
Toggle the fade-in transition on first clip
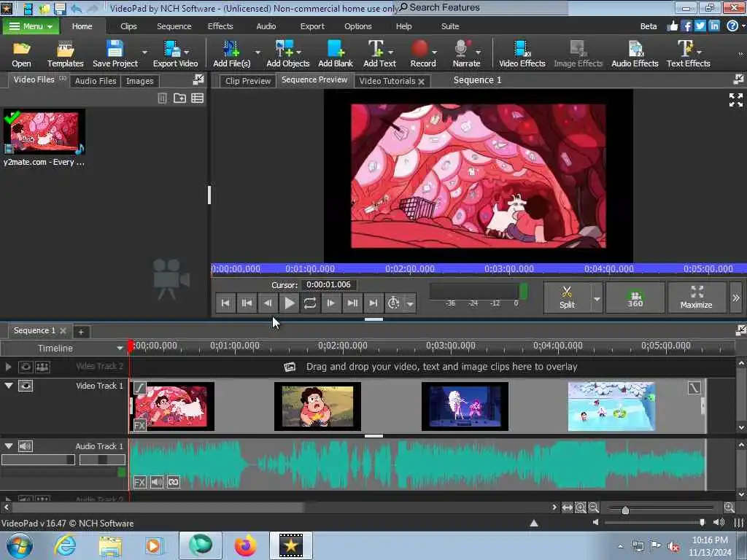(x=139, y=388)
